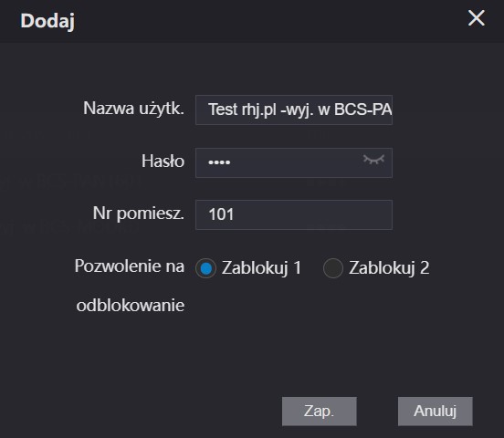The height and width of the screenshot is (438, 504).
Task: Focus the Nr pomiesz. field
Action: tap(294, 214)
